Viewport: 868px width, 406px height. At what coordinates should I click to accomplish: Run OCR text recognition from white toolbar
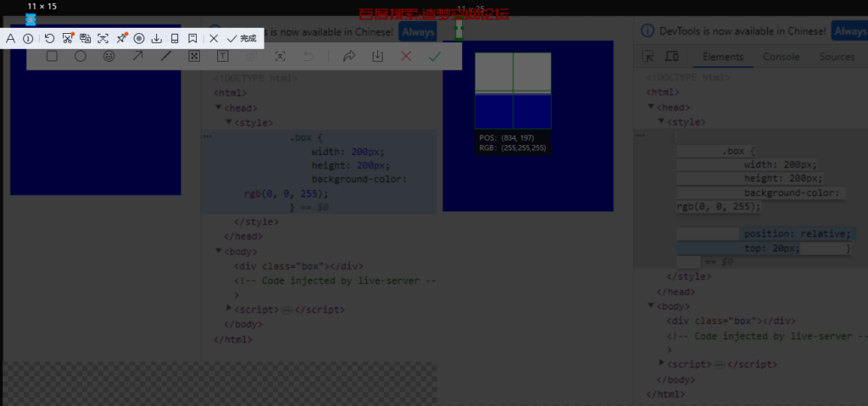[x=103, y=38]
